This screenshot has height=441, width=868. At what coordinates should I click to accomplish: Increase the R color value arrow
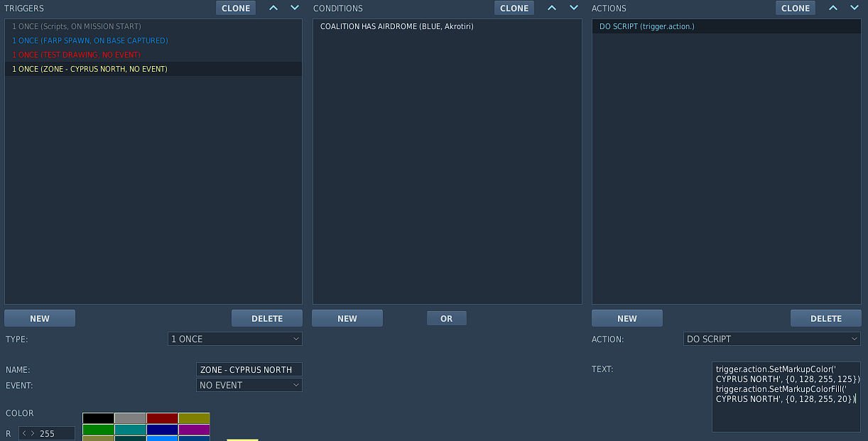pos(33,433)
